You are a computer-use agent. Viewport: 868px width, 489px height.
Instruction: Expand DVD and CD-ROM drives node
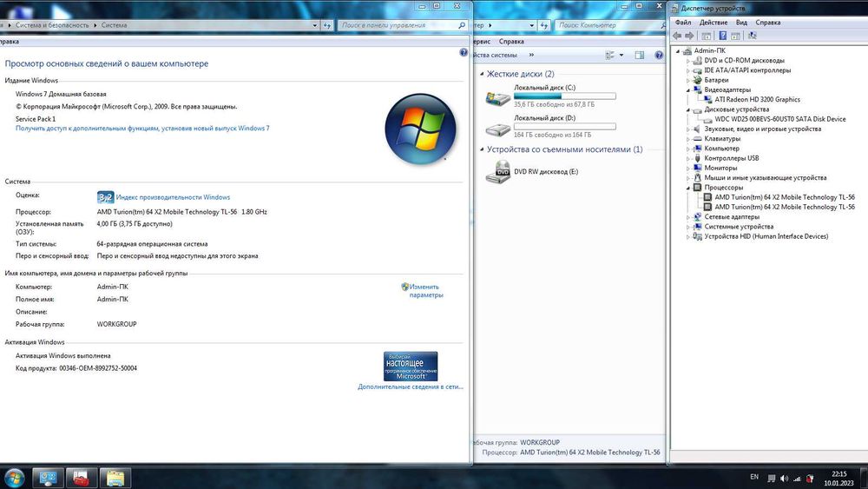[x=688, y=61]
